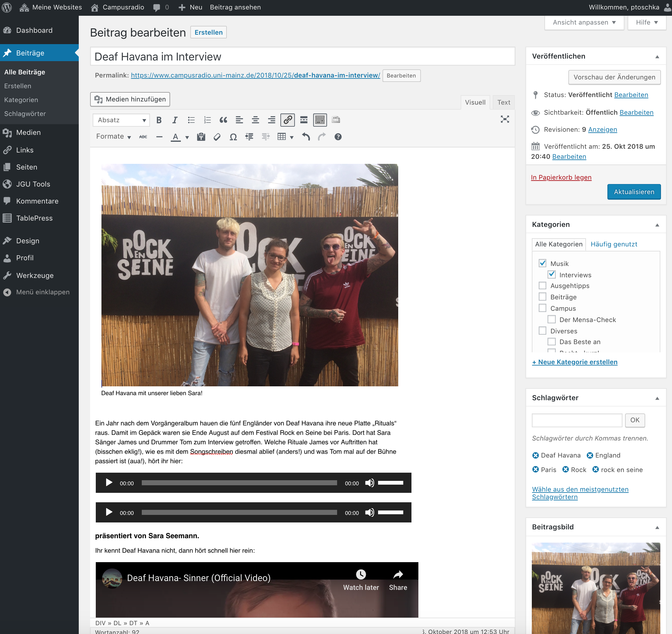The width and height of the screenshot is (672, 634).
Task: Open the Formate dropdown
Action: point(113,137)
